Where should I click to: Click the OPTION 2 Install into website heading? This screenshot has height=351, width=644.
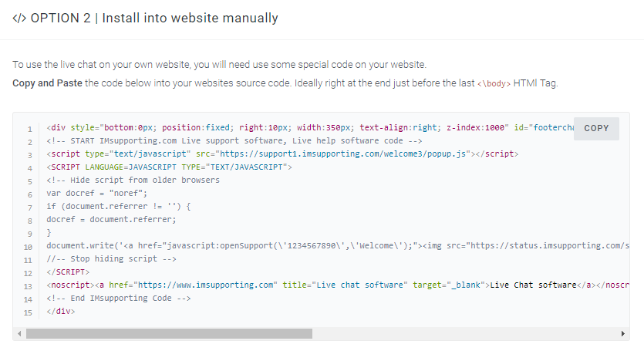point(154,18)
